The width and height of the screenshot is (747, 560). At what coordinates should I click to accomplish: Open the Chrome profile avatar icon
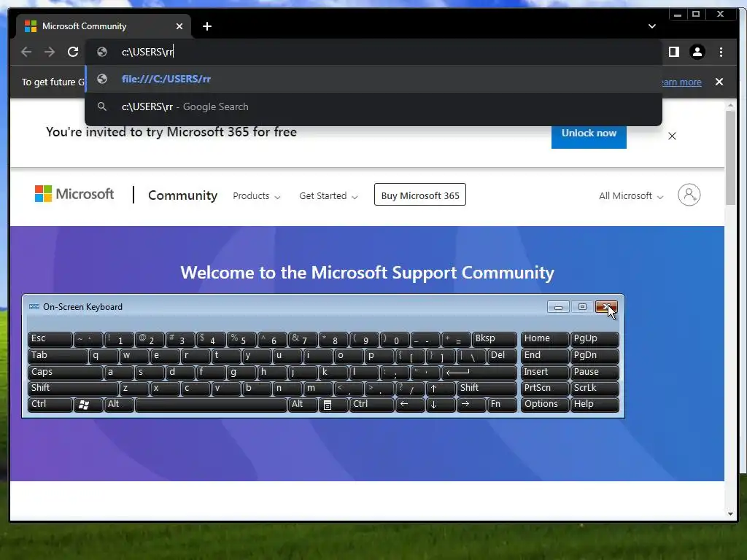[697, 52]
